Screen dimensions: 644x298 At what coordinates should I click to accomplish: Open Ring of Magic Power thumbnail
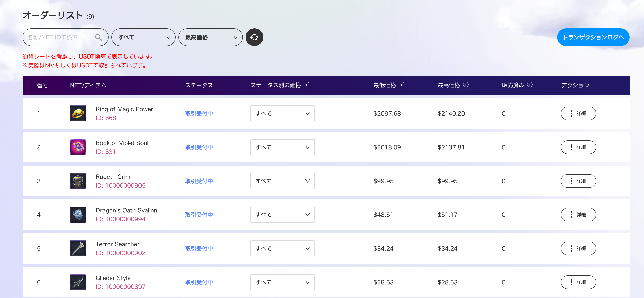click(78, 113)
